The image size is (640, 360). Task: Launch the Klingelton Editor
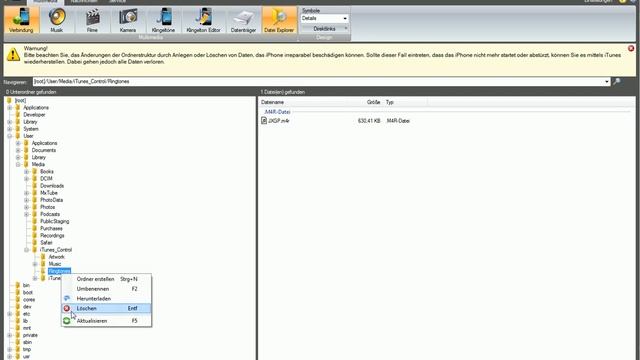(x=203, y=20)
